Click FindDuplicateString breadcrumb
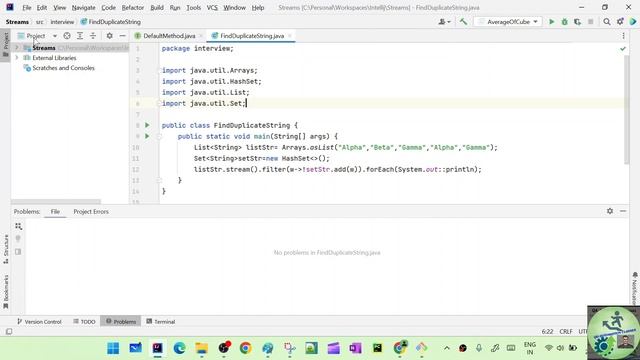 click(x=111, y=22)
